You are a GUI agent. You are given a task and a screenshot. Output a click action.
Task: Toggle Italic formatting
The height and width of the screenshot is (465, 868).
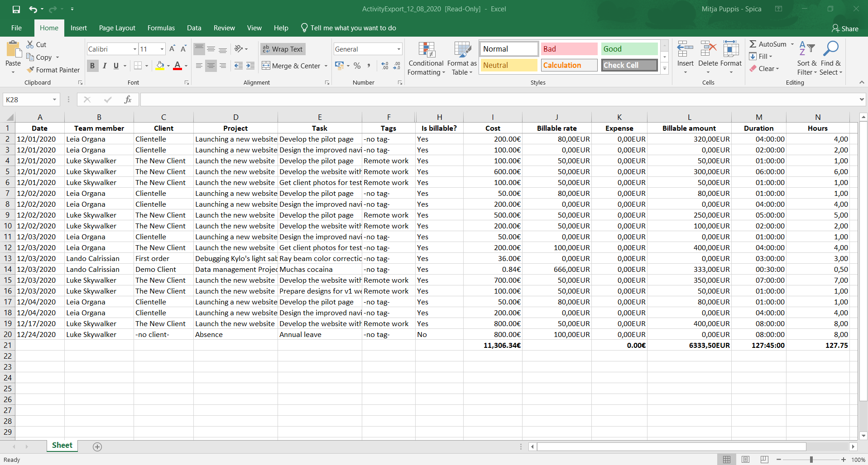[105, 66]
